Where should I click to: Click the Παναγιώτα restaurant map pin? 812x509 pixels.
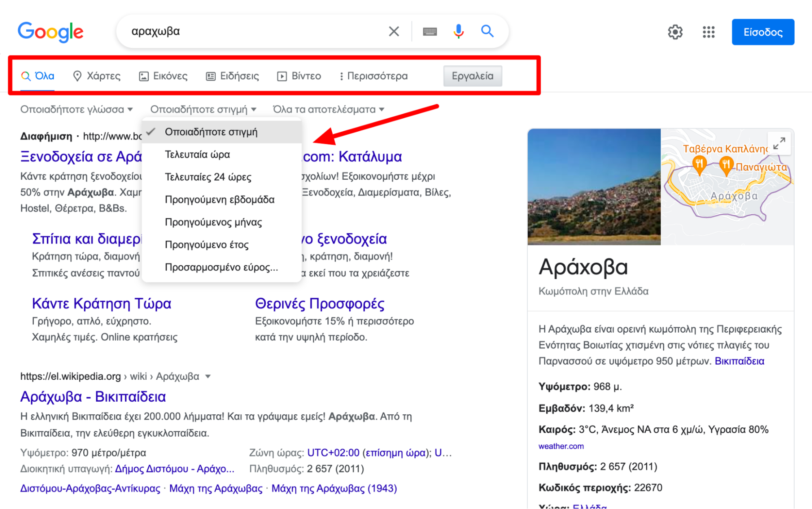[726, 166]
